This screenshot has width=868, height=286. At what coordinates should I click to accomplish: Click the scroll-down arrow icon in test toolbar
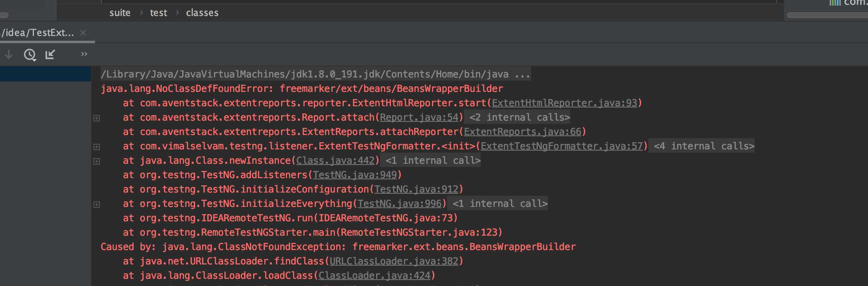[x=9, y=54]
